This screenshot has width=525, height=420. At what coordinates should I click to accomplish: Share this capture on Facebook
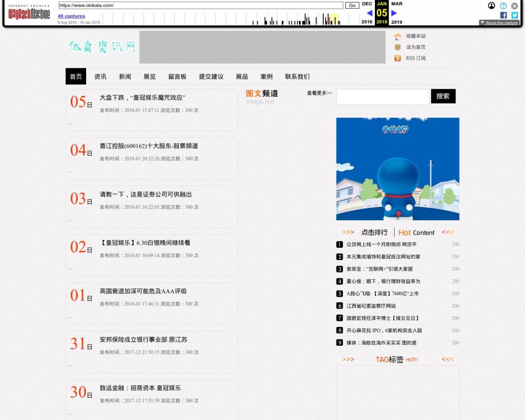(x=503, y=15)
